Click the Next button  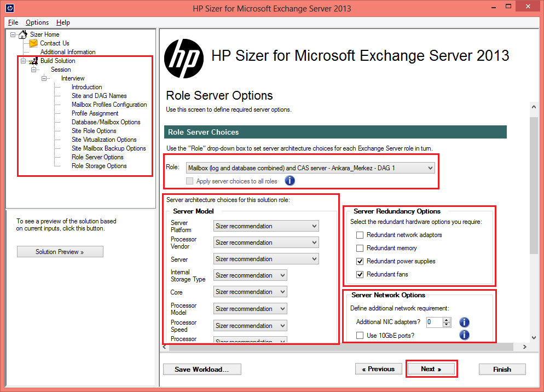pos(431,369)
